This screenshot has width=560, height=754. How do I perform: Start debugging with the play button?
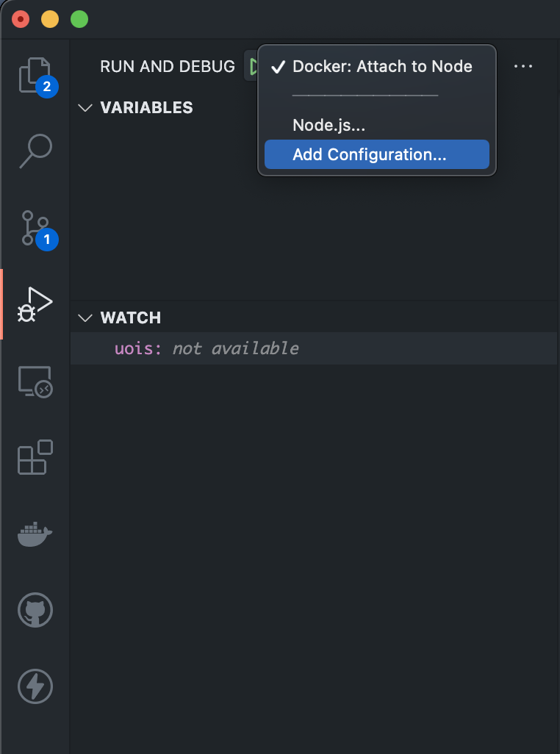pyautogui.click(x=252, y=65)
